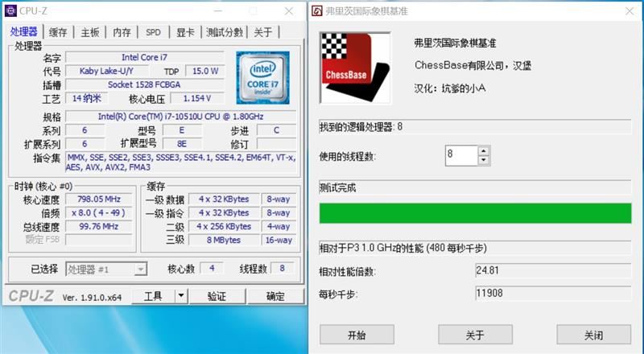Click the 核心数 value 4

click(x=212, y=268)
